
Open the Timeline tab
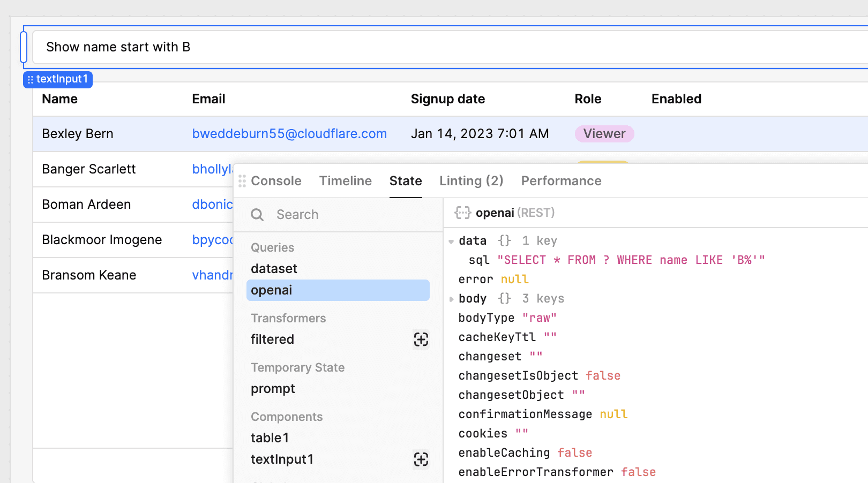pos(345,181)
